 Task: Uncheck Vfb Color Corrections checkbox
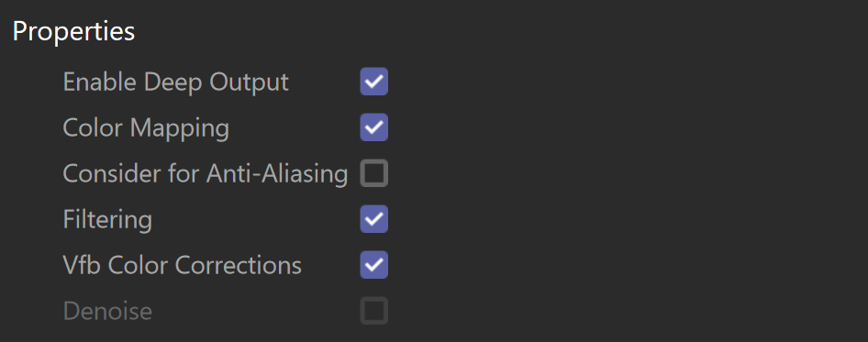374,265
